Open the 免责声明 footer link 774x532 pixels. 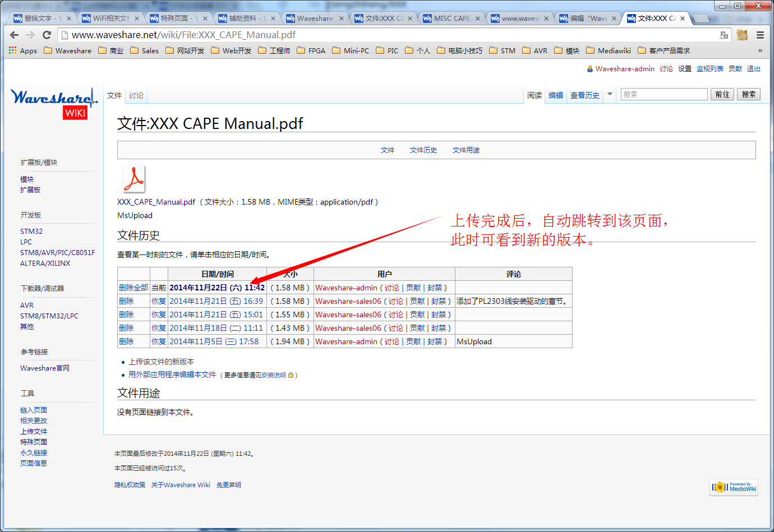(x=229, y=485)
